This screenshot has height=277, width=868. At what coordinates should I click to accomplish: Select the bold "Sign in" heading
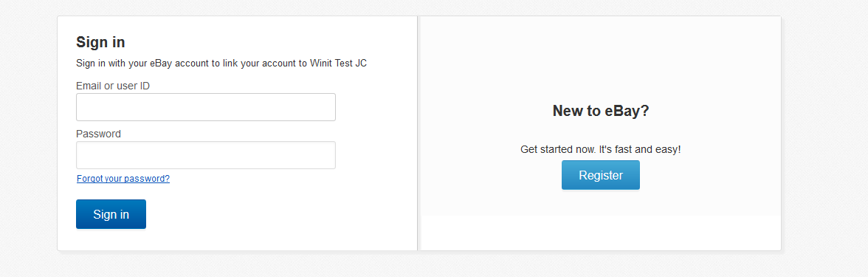point(100,42)
